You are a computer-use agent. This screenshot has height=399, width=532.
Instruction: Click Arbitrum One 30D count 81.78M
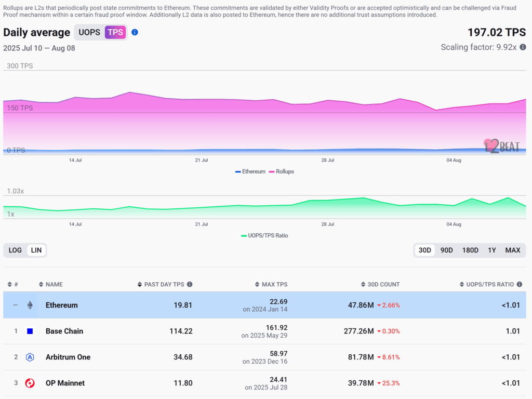pyautogui.click(x=361, y=357)
